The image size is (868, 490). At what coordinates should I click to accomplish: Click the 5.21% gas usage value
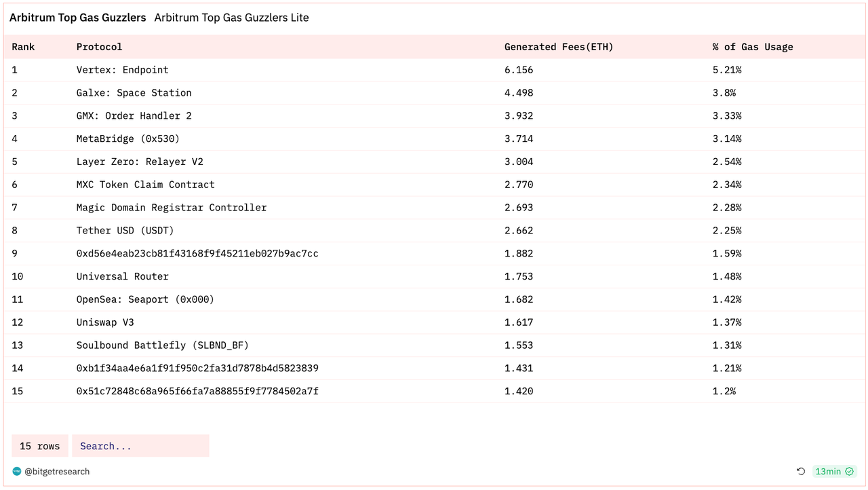(727, 70)
